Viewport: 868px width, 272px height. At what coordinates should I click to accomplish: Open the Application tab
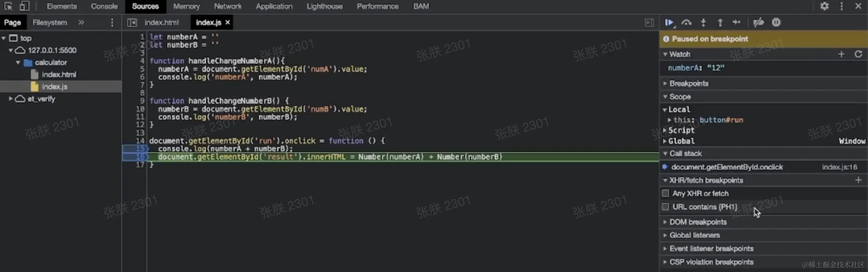(x=274, y=6)
